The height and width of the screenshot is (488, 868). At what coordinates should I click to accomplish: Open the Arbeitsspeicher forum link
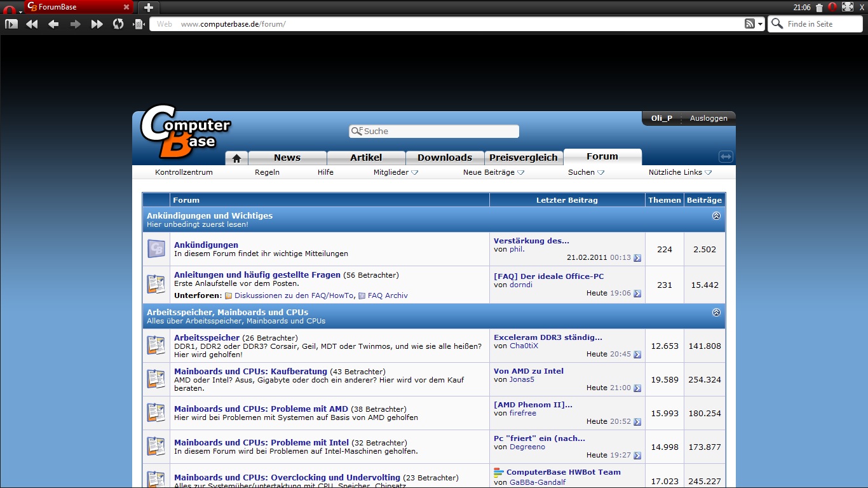coord(207,337)
